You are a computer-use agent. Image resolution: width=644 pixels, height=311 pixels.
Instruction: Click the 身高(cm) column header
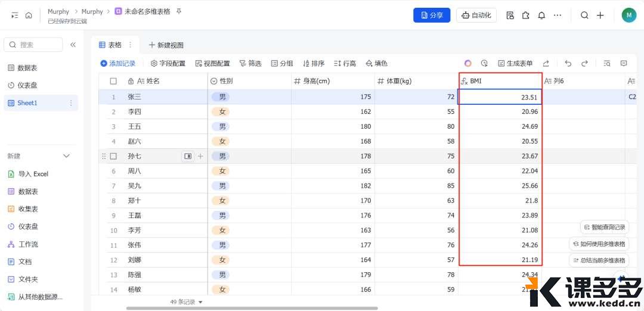[x=333, y=81]
